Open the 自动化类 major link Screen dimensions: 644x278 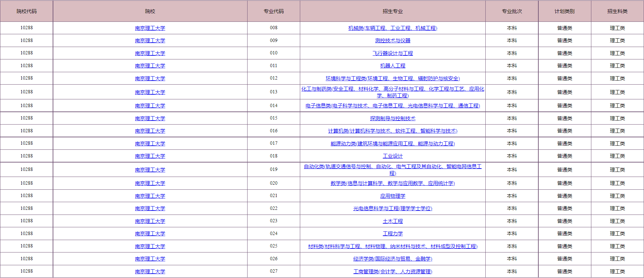point(392,170)
